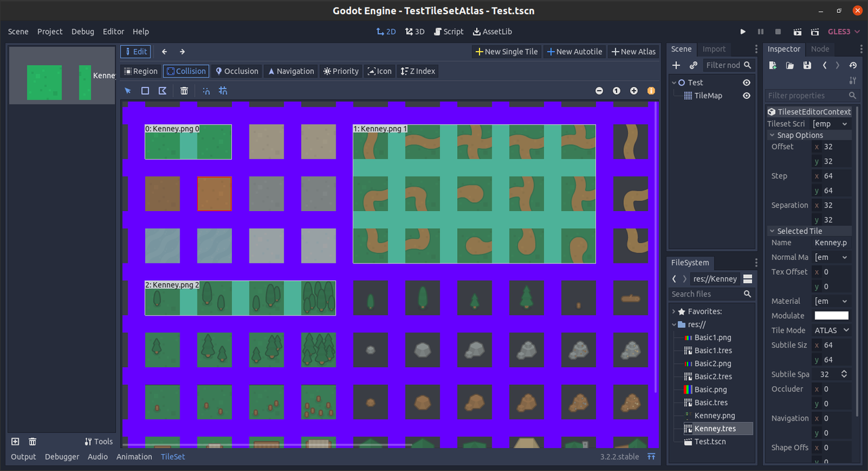The height and width of the screenshot is (471, 868).
Task: Click Filter properties search field
Action: pos(811,96)
